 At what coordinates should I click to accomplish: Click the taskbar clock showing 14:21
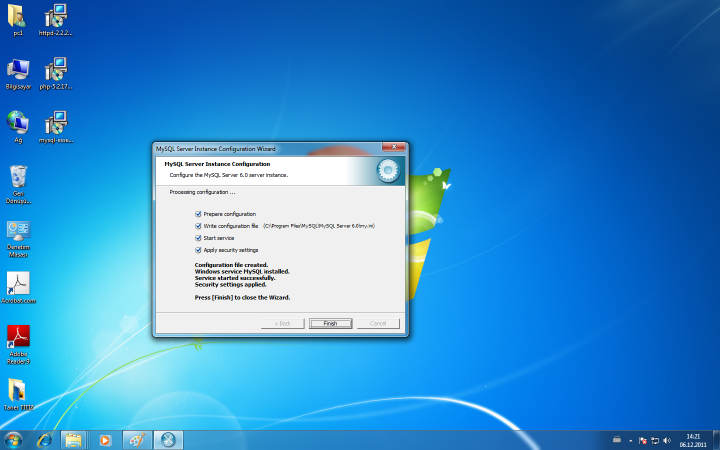coord(693,440)
